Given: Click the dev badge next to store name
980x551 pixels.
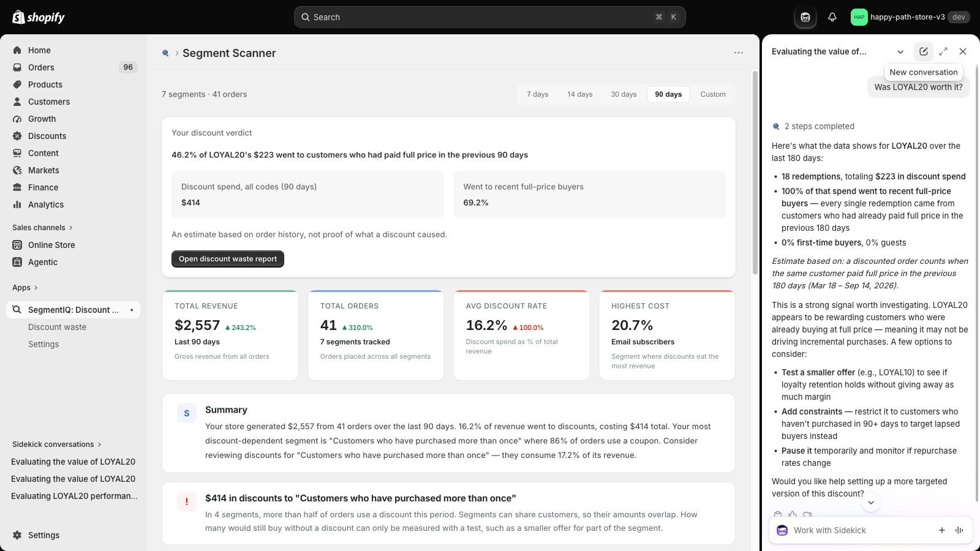Looking at the screenshot, I should point(959,17).
